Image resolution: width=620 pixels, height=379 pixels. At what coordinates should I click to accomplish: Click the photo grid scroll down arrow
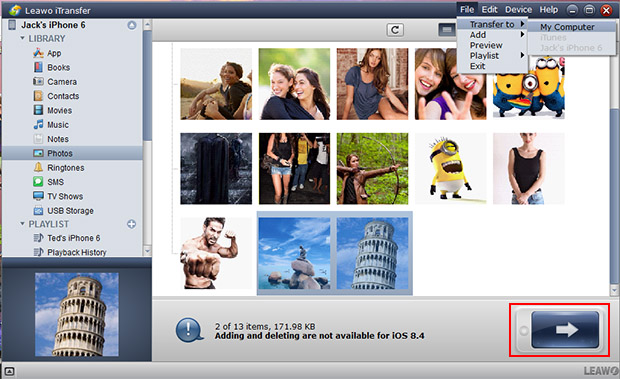tap(614, 290)
